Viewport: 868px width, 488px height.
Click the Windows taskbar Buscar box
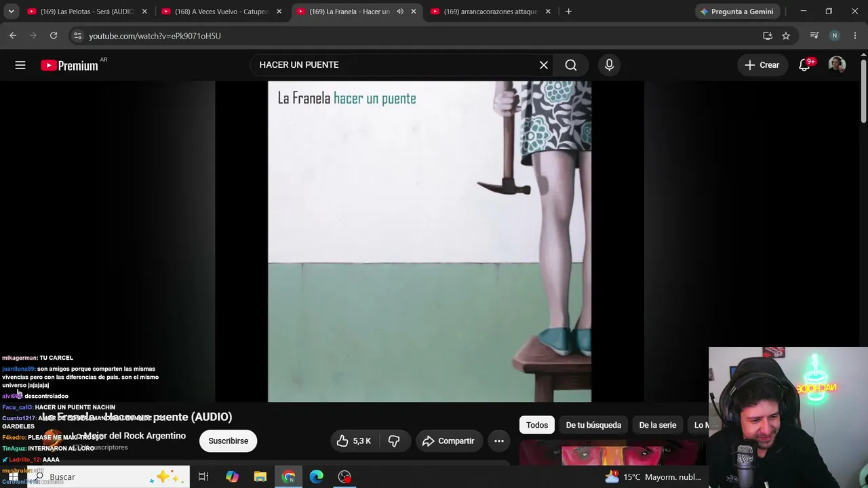(108, 477)
